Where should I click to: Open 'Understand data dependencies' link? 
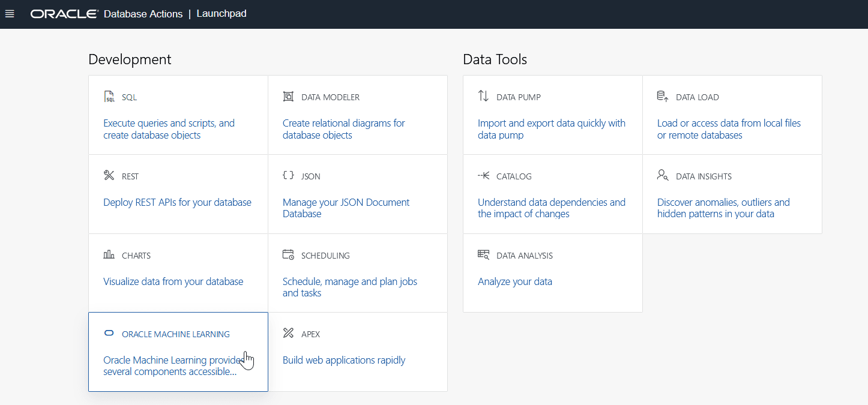click(x=552, y=208)
